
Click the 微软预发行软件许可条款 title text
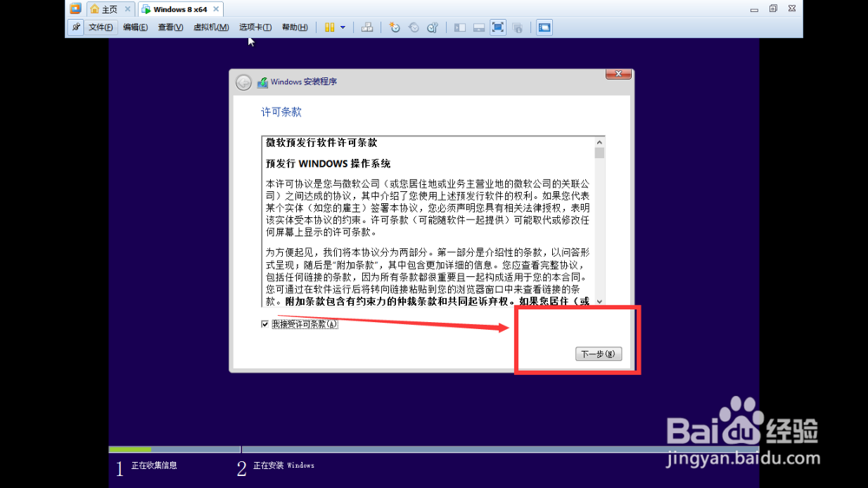tap(321, 142)
